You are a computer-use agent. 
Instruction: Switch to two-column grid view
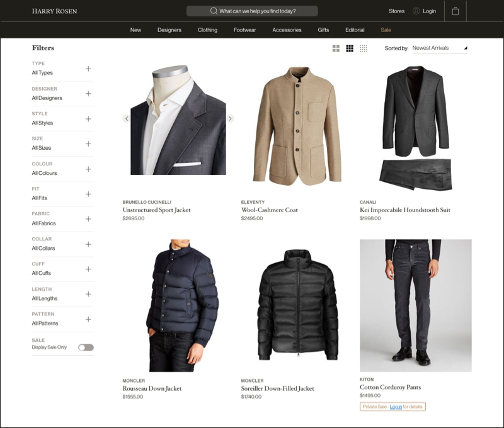click(x=336, y=48)
